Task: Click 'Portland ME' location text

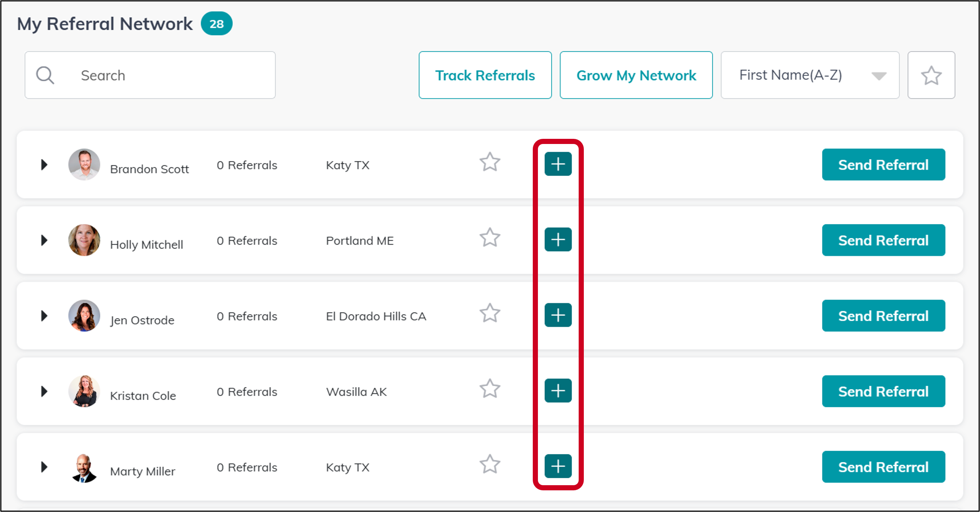Action: point(360,241)
